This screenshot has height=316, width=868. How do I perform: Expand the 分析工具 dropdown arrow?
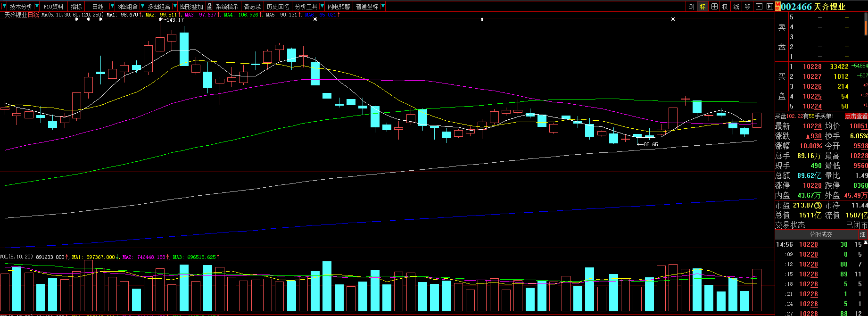click(x=322, y=7)
